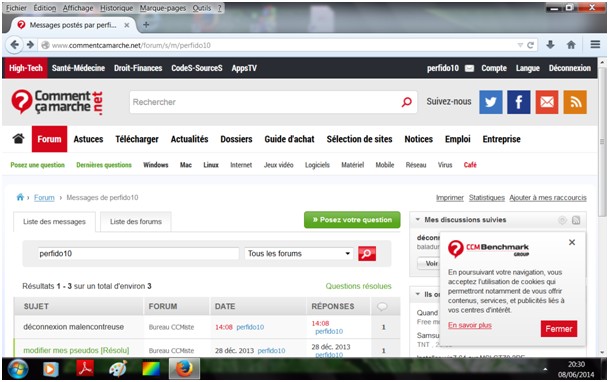
Task: Open the Historique menu
Action: pyautogui.click(x=116, y=8)
